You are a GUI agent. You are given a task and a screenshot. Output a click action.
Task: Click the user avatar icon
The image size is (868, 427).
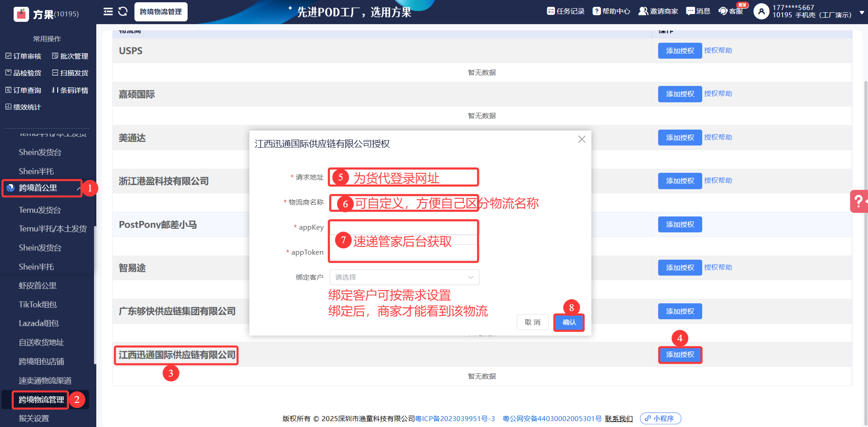pyautogui.click(x=761, y=11)
